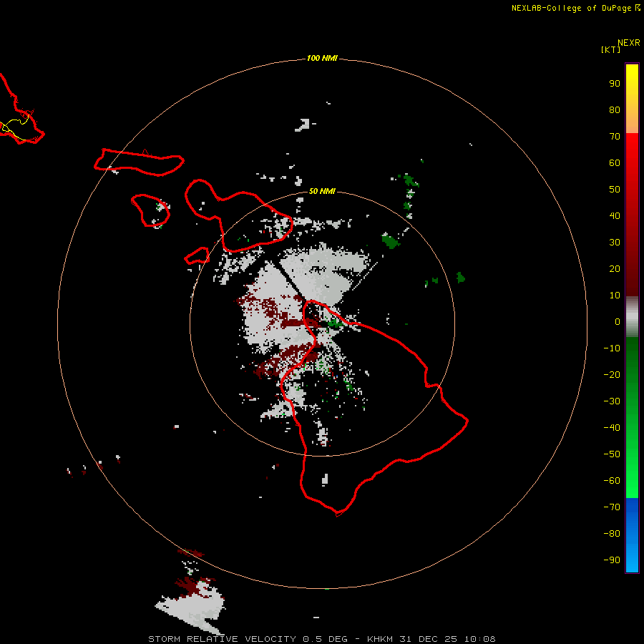This screenshot has width=644, height=644.
Task: Click the 50 NMI range ring label
Action: click(322, 191)
